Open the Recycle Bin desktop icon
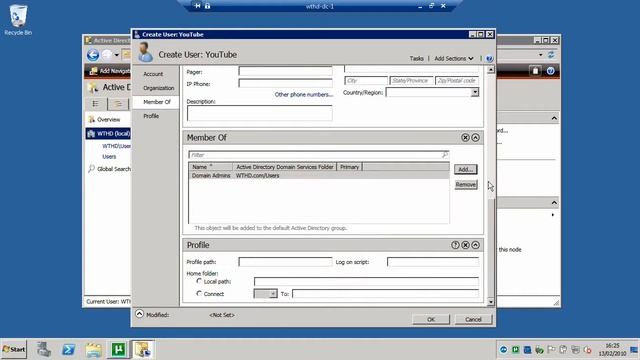The height and width of the screenshot is (360, 640). tap(18, 20)
